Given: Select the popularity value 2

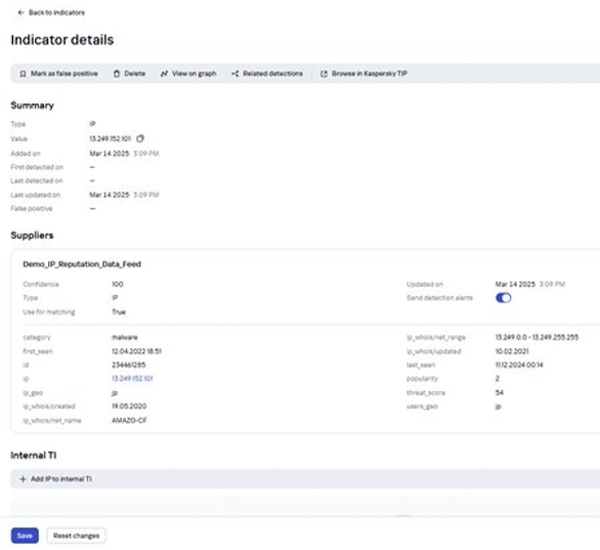Looking at the screenshot, I should (x=497, y=379).
